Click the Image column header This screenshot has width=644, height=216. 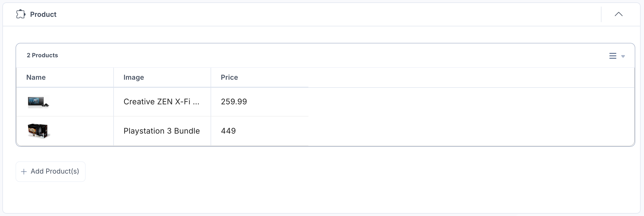click(134, 78)
